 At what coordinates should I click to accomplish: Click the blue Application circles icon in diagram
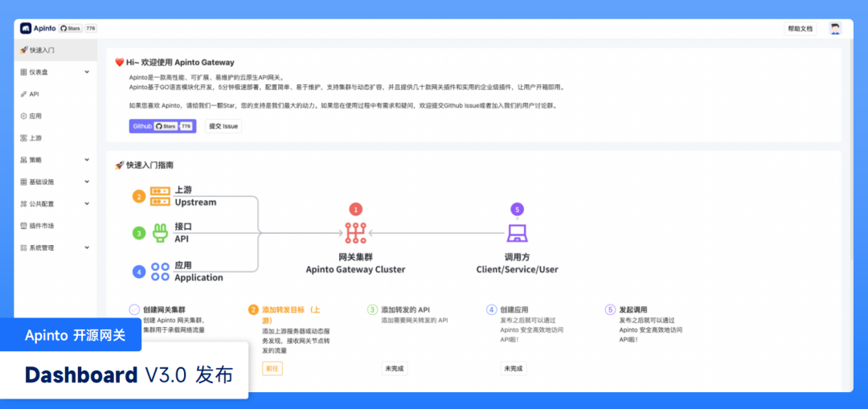click(x=160, y=271)
